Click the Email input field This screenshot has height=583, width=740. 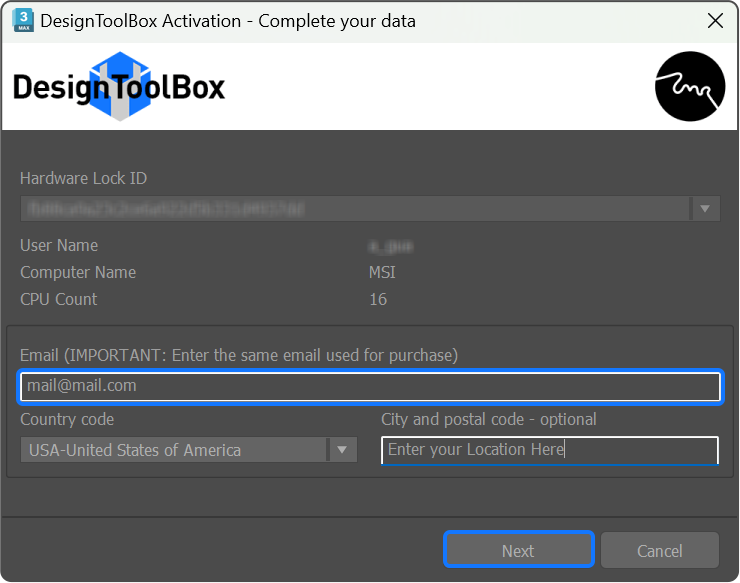(370, 386)
